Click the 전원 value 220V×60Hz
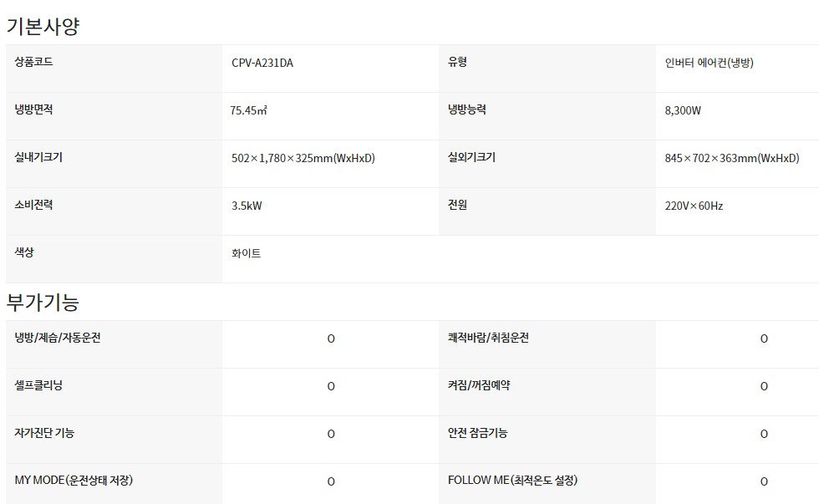The image size is (819, 504). pyautogui.click(x=694, y=206)
